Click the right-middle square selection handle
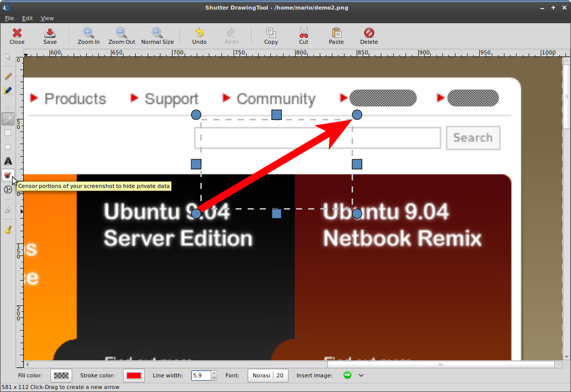Viewport: 571px width, 392px height. [x=357, y=164]
